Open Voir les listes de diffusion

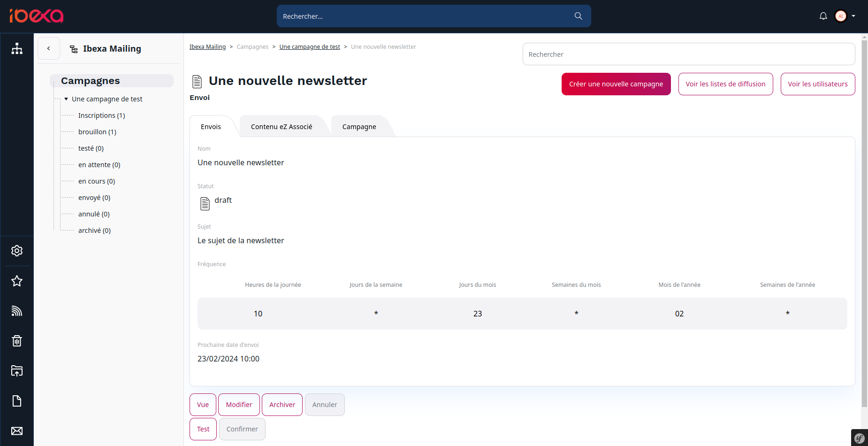click(x=725, y=84)
